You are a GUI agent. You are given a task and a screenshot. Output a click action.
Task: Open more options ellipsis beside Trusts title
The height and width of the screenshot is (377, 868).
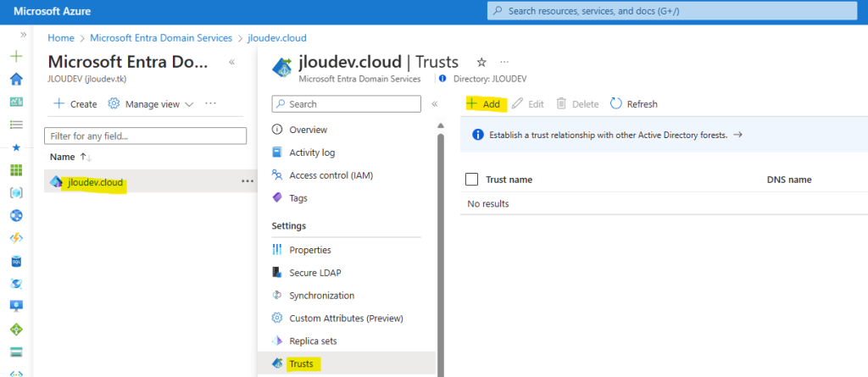coord(504,62)
